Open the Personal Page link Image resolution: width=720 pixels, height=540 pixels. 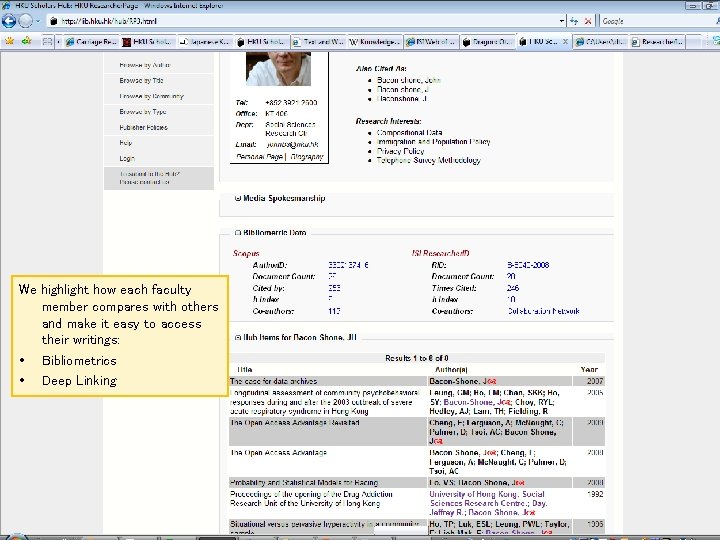pyautogui.click(x=259, y=157)
